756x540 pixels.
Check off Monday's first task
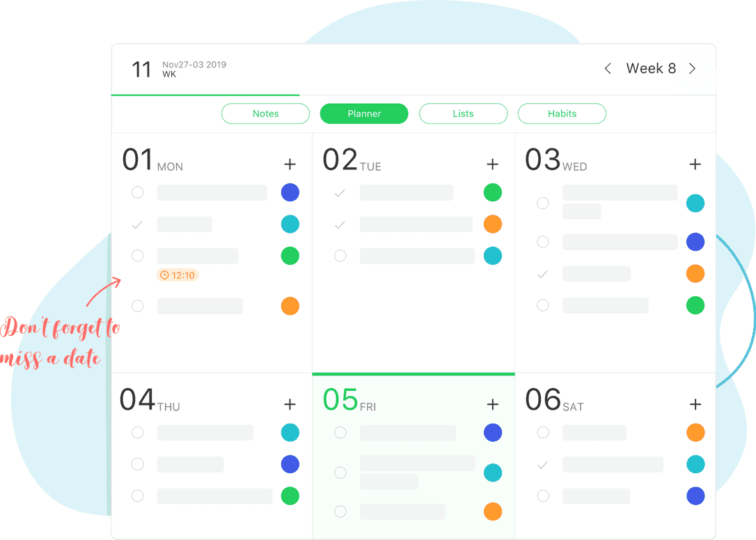[x=137, y=192]
